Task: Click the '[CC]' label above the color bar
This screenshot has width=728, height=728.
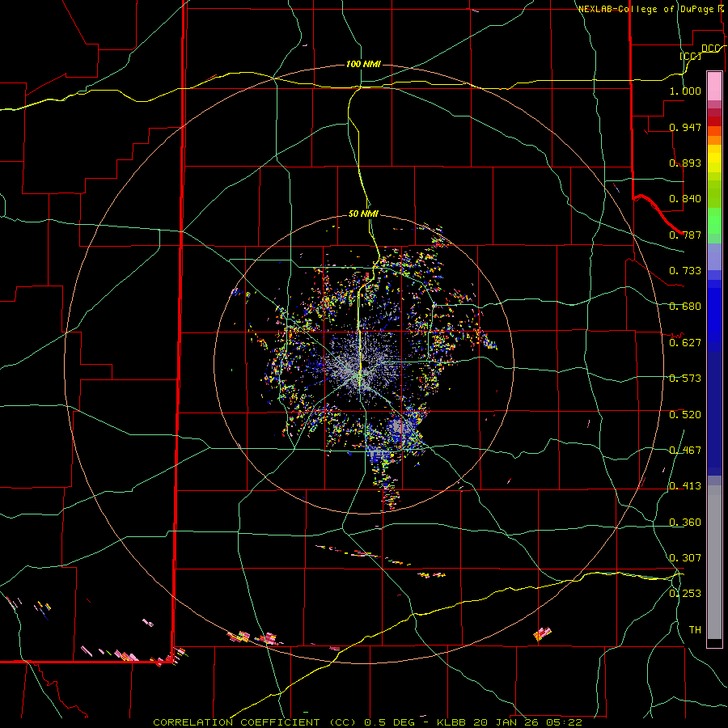Action: 691,56
